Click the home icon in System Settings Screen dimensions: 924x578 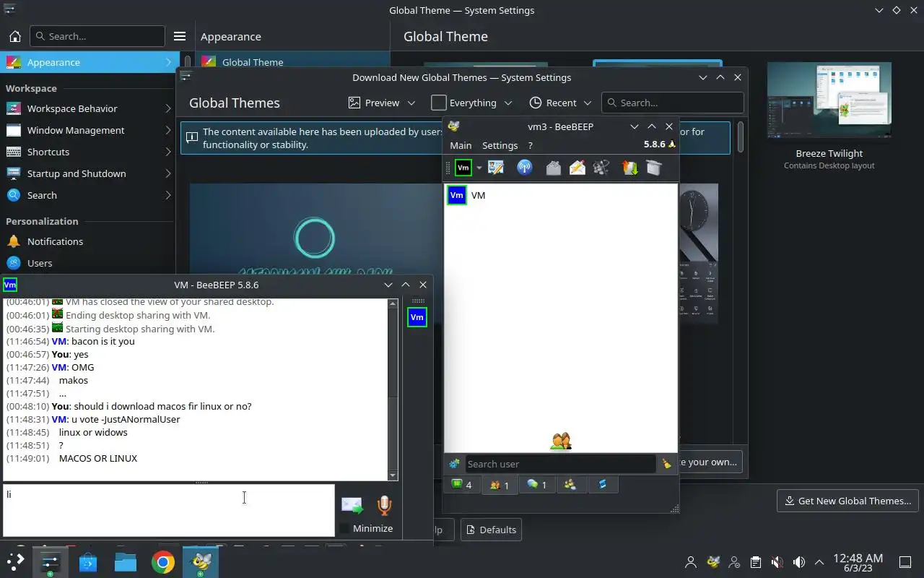coord(14,36)
